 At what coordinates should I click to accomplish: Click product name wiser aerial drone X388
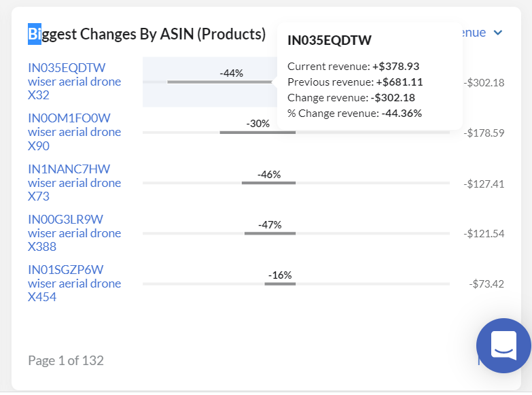(x=74, y=240)
